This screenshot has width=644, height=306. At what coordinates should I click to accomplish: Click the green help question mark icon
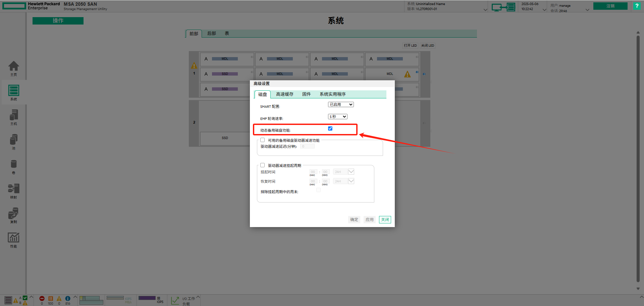tap(637, 6)
